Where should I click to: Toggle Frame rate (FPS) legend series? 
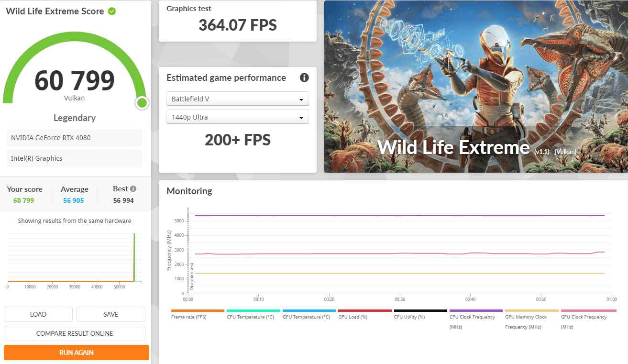[x=198, y=315]
